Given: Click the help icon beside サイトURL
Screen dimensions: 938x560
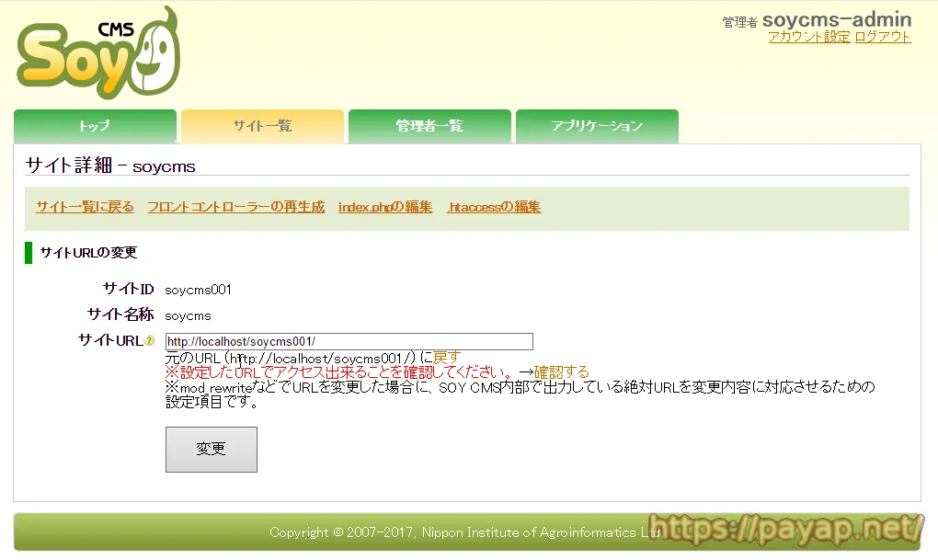Looking at the screenshot, I should coord(149,341).
